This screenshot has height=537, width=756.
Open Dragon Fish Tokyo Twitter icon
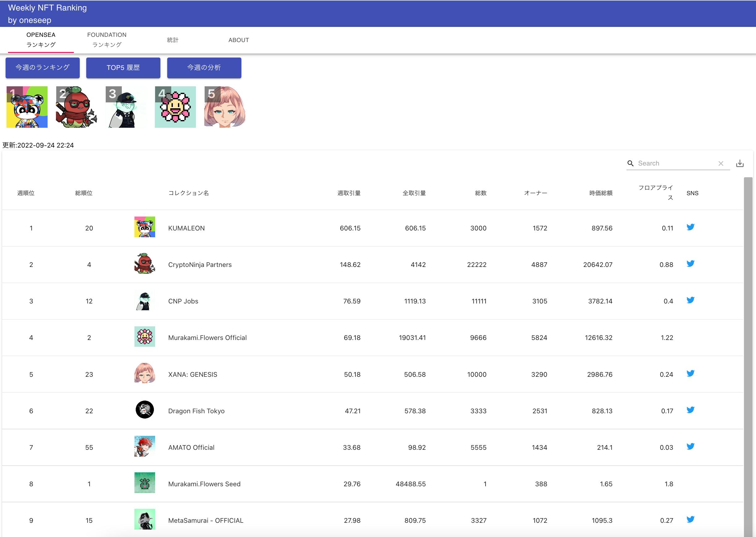coord(690,410)
